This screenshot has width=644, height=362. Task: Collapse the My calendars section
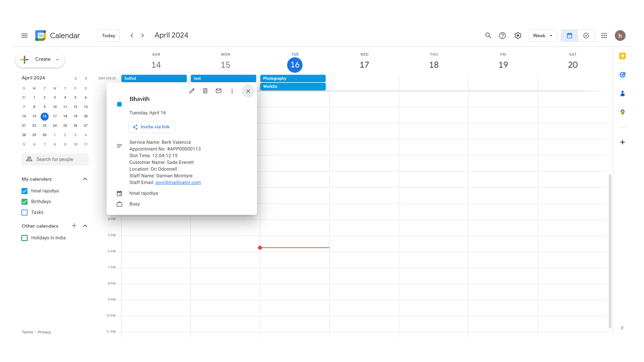[85, 179]
